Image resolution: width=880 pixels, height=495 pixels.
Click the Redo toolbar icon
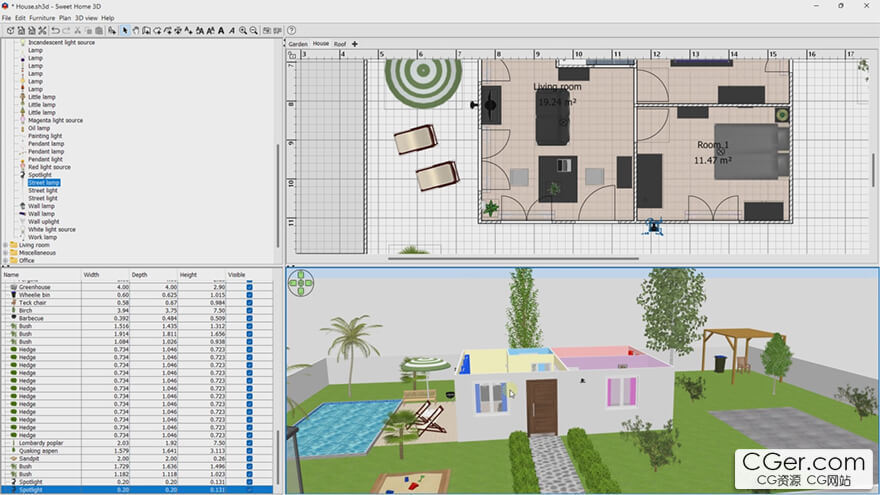coord(67,30)
